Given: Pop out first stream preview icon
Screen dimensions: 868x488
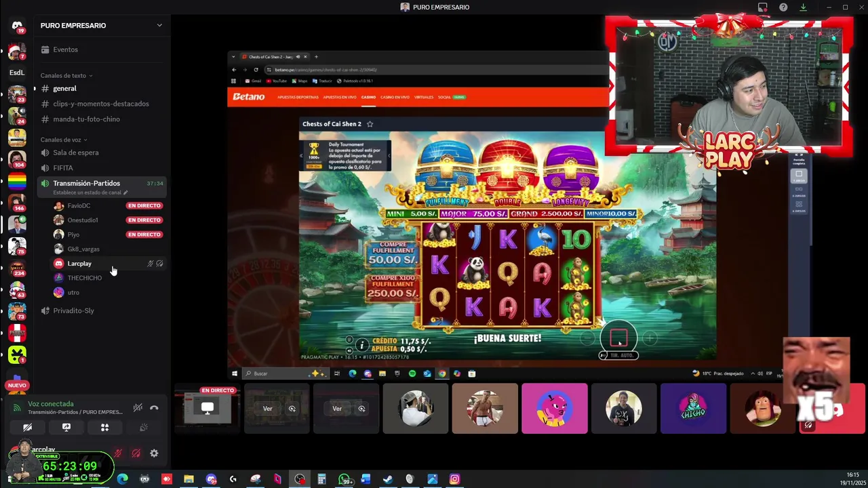Looking at the screenshot, I should point(292,409).
